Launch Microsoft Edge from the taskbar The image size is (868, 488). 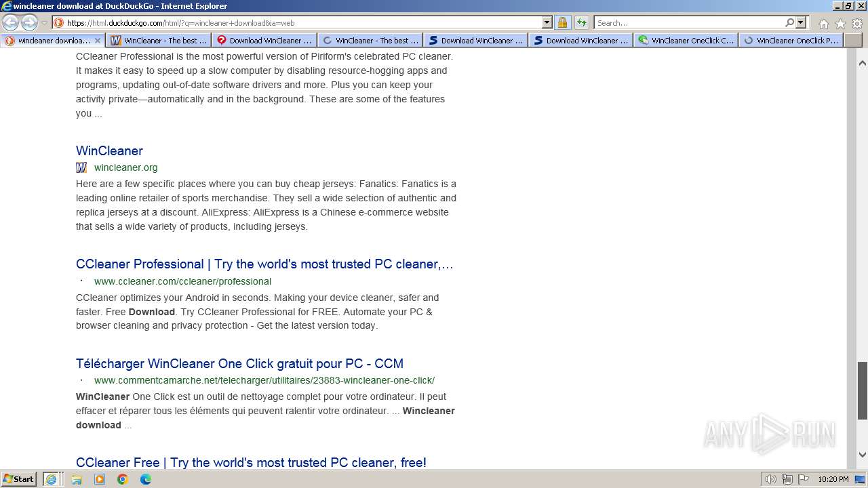(x=146, y=479)
